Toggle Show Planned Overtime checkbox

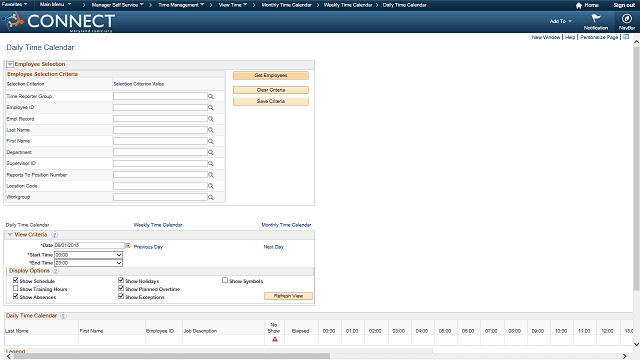121,288
